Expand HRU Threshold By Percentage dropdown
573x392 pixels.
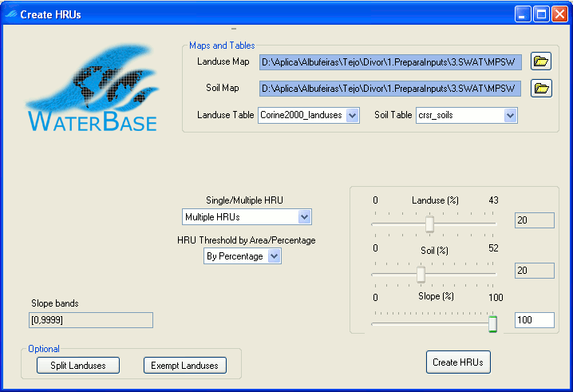[x=274, y=256]
